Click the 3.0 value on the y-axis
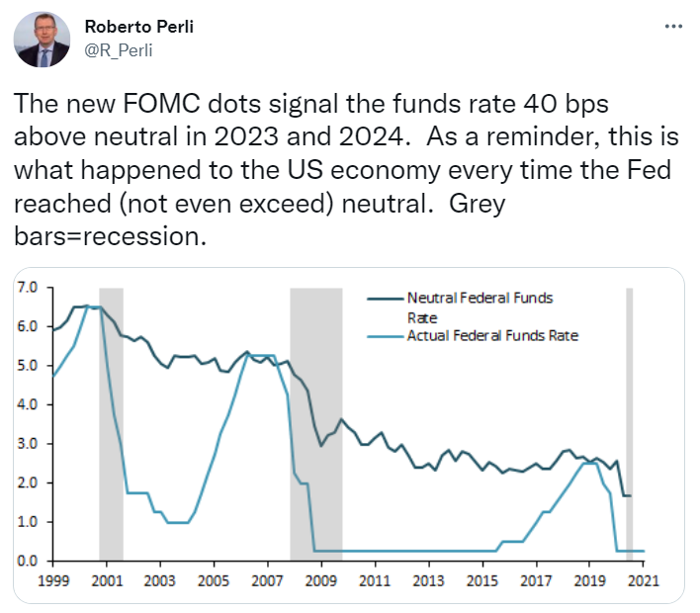Viewport: 700px width, 613px height. coord(28,444)
